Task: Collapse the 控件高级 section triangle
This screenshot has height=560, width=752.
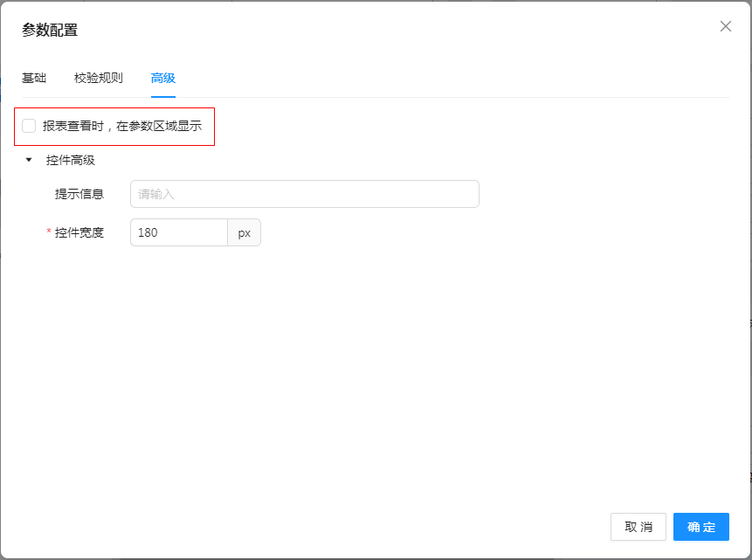Action: point(29,160)
